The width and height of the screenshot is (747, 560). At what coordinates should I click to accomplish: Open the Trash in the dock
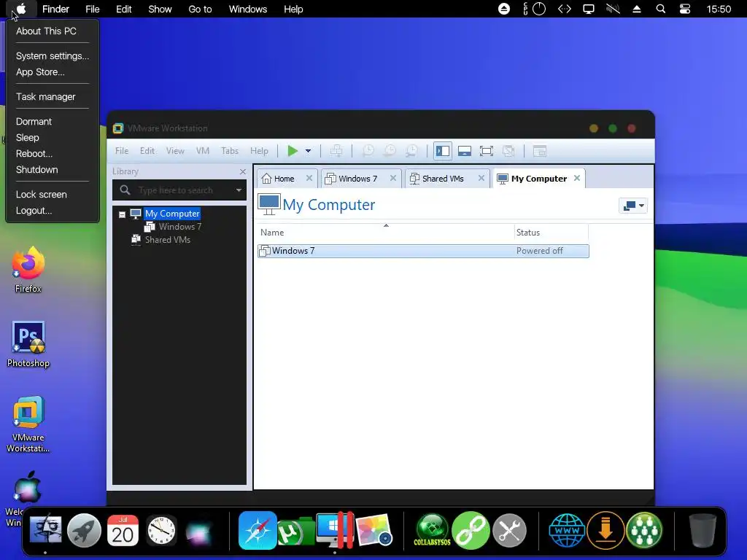[x=703, y=530]
